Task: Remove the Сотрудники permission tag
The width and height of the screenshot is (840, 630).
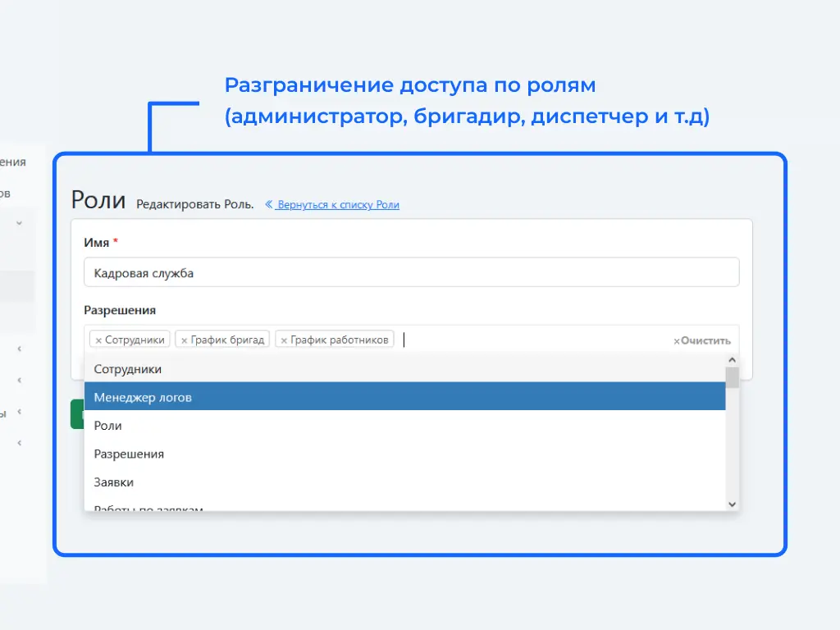Action: click(98, 340)
